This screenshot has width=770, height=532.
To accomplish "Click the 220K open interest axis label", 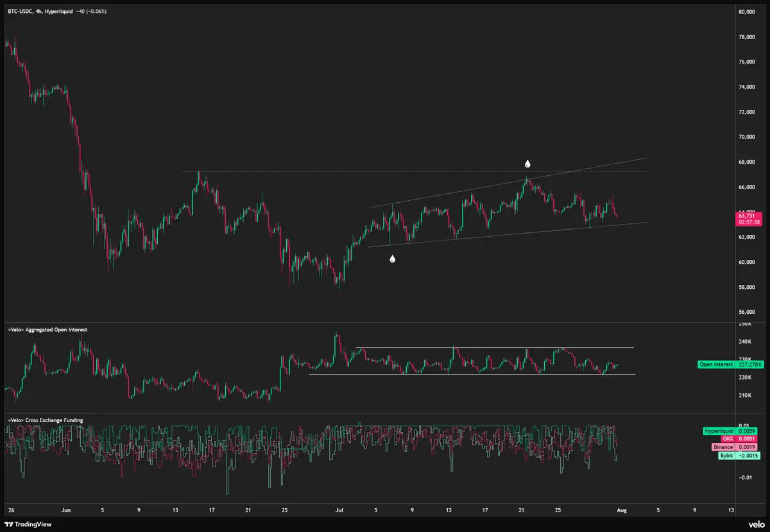I will click(745, 377).
